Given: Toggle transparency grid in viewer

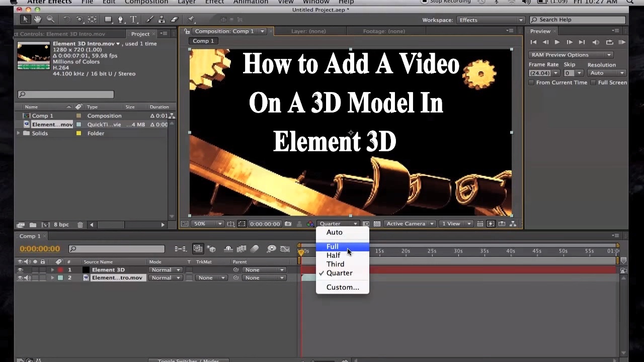Looking at the screenshot, I should tap(377, 224).
